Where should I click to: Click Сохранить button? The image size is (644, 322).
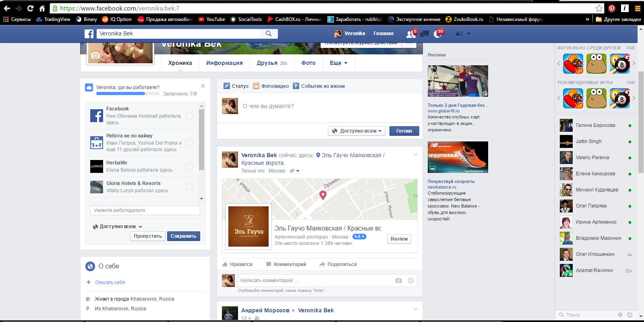pyautogui.click(x=183, y=236)
